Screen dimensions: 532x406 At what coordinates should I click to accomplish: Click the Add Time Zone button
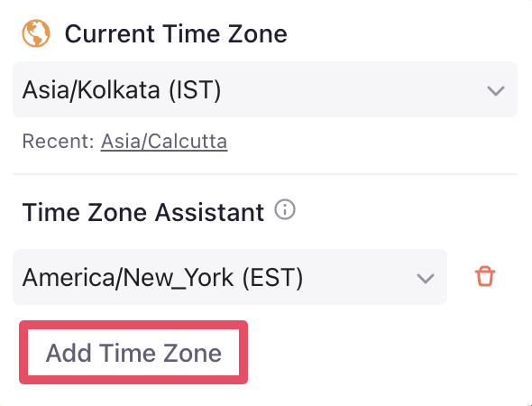click(x=133, y=353)
